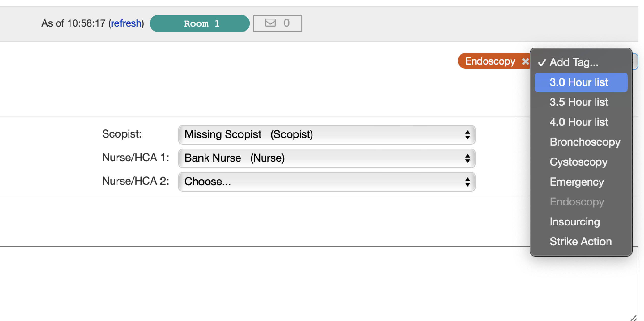644x321 pixels.
Task: Click the stepper arrows on Nurse/HCA 2 dropdown
Action: pos(467,182)
